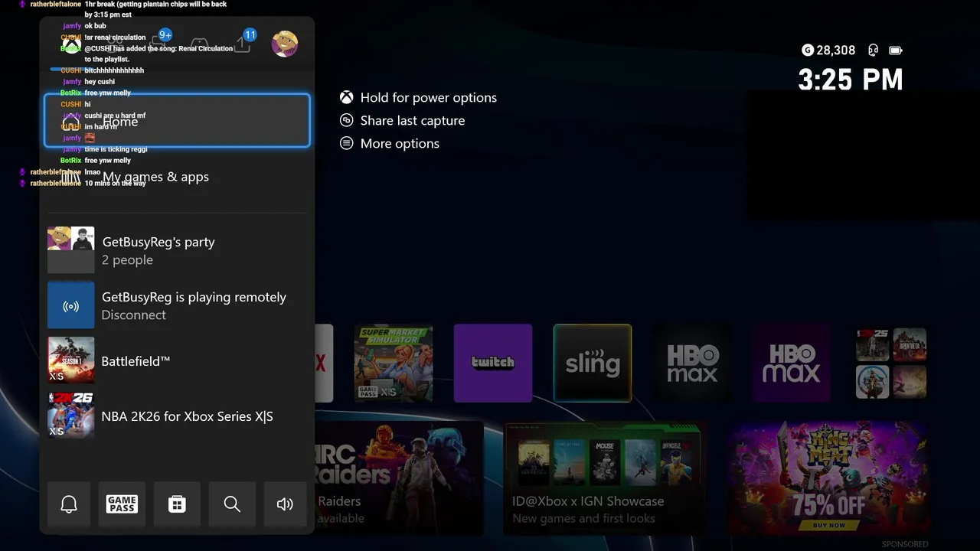Open the purple HBO Max tile
980x551 pixels.
point(792,363)
